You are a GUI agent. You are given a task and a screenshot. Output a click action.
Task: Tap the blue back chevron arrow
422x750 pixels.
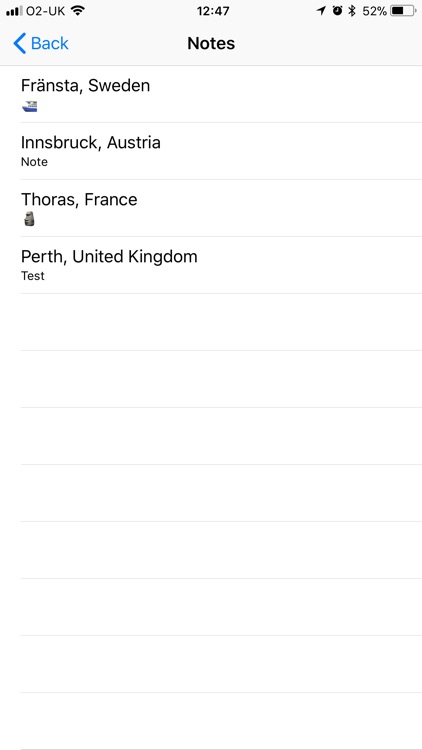pos(20,44)
